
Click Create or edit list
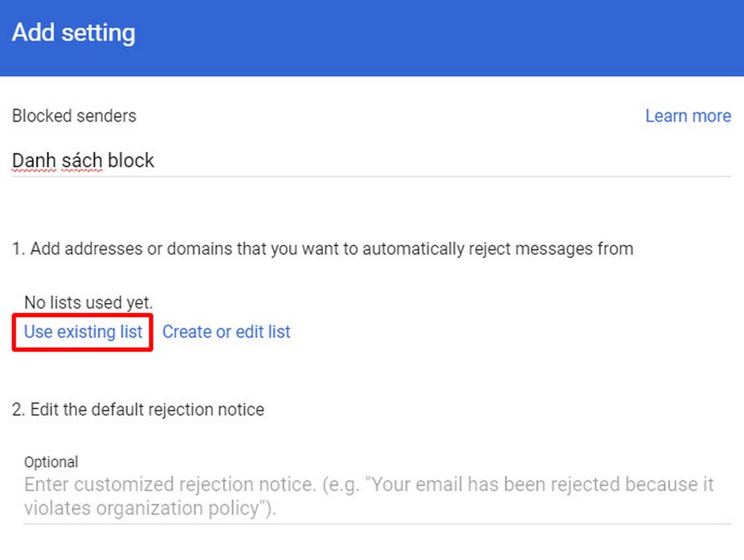[226, 332]
